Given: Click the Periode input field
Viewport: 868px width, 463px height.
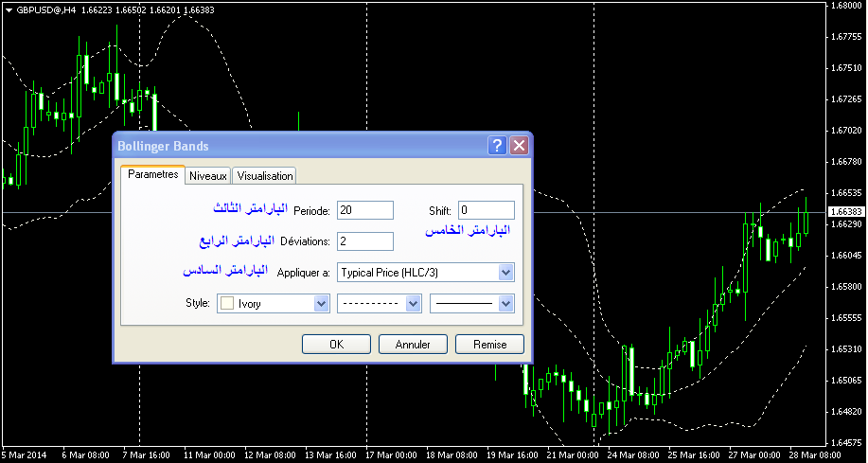Looking at the screenshot, I should pos(364,210).
